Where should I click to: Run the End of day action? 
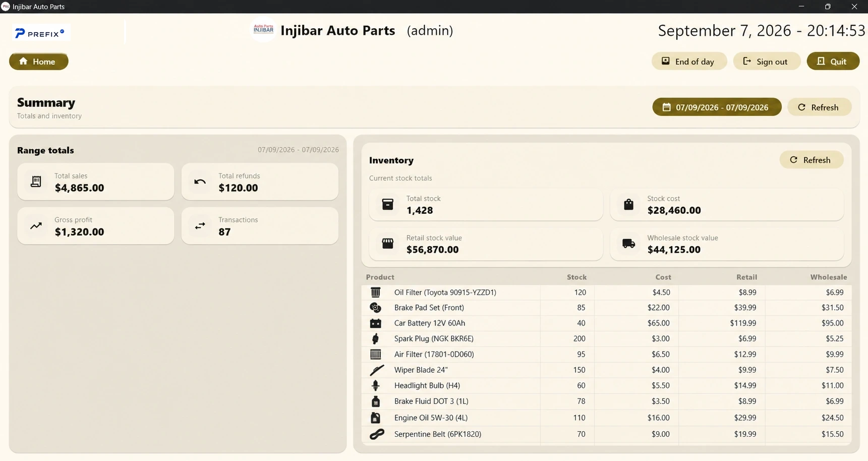point(689,62)
